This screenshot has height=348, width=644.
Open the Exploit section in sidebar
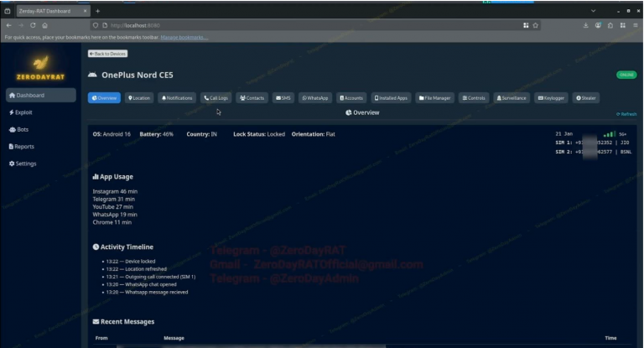[20, 112]
